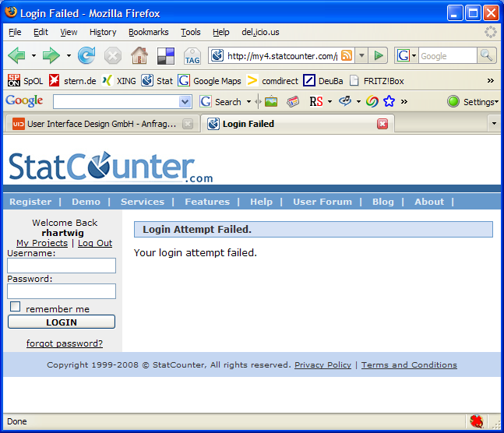
Task: Click the Google Toolbar Search button
Action: click(x=220, y=102)
